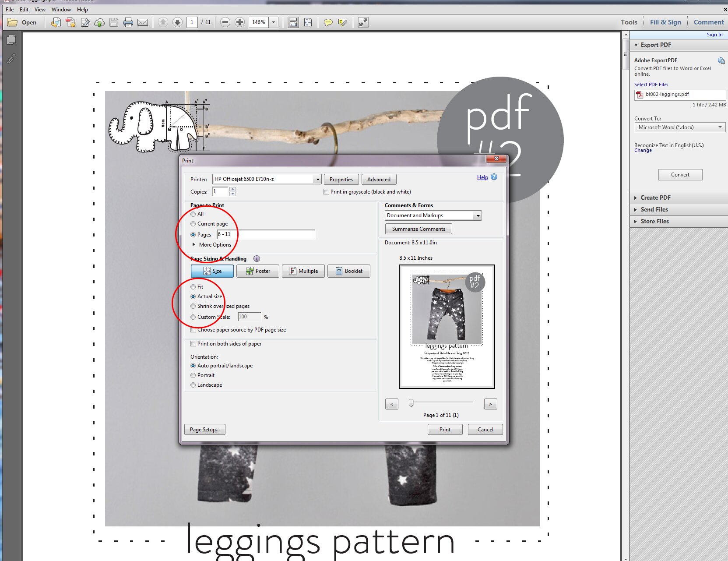Open the Comments & Forms dropdown
Screen dimensions: 728x561
tap(478, 215)
